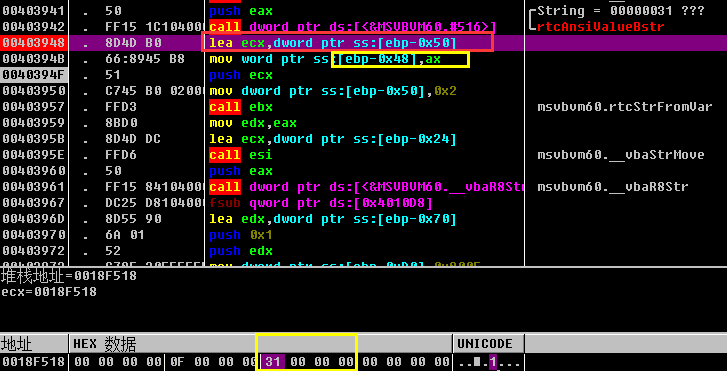The height and width of the screenshot is (371, 727).
Task: Click the highlighted 1 in the UNICODE column
Action: click(493, 362)
